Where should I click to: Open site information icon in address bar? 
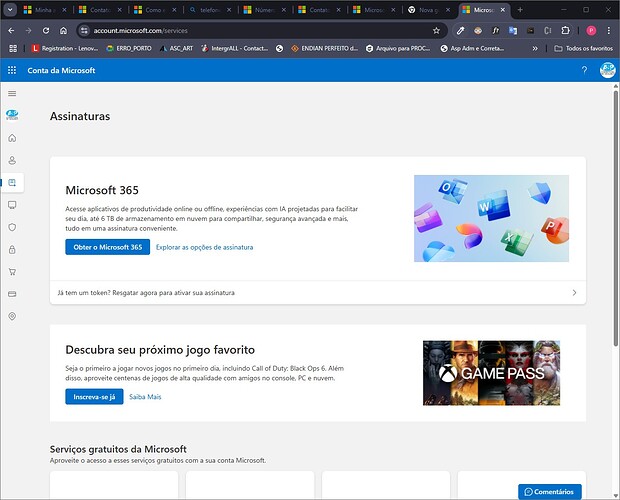pyautogui.click(x=84, y=30)
